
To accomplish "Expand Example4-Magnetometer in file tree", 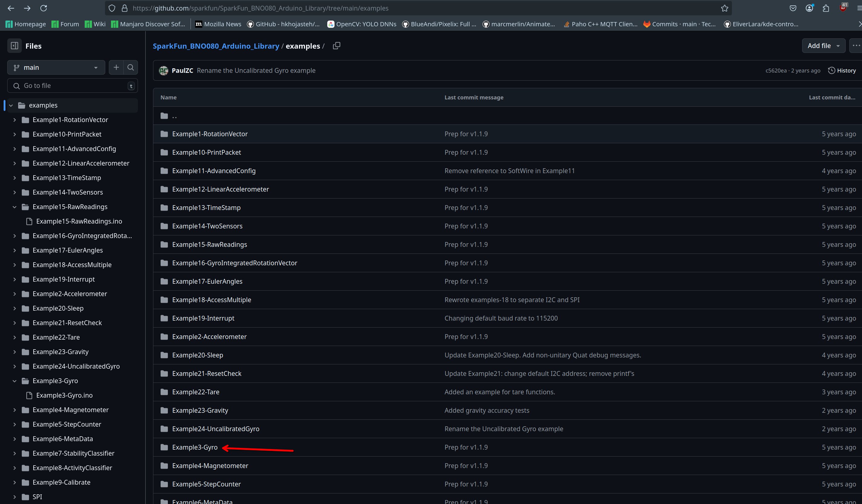I will point(15,410).
